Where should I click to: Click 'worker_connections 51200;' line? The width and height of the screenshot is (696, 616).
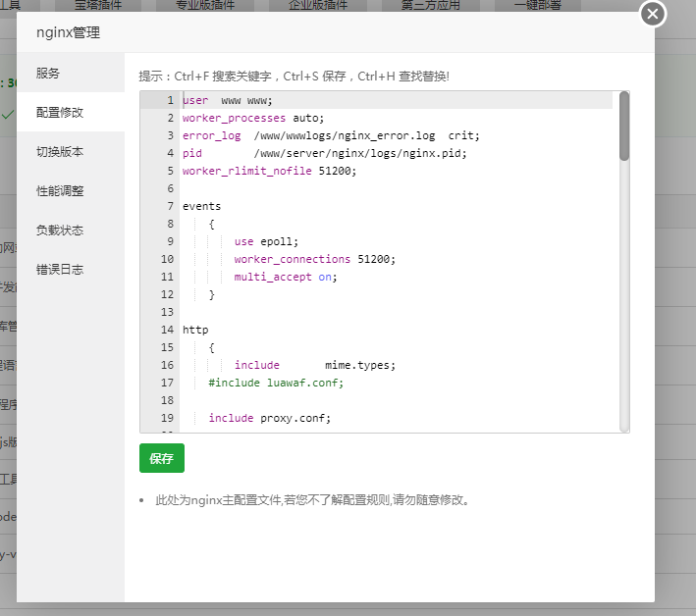(315, 259)
